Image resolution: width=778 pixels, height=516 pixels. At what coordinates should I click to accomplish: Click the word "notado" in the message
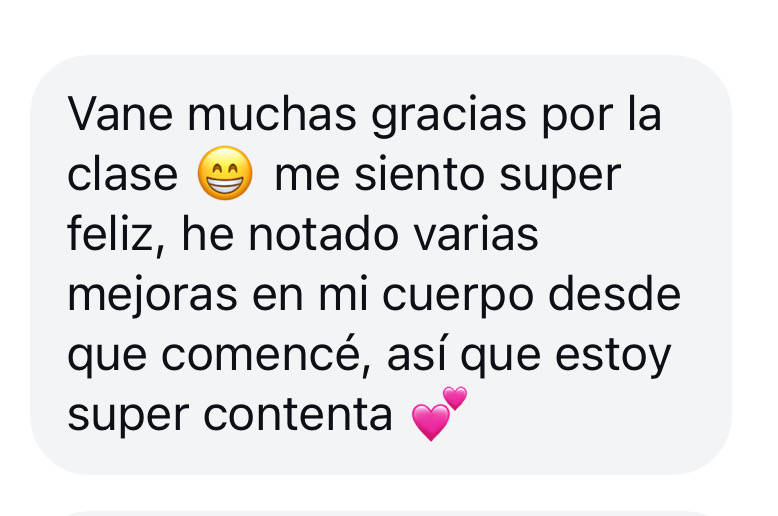click(x=324, y=235)
